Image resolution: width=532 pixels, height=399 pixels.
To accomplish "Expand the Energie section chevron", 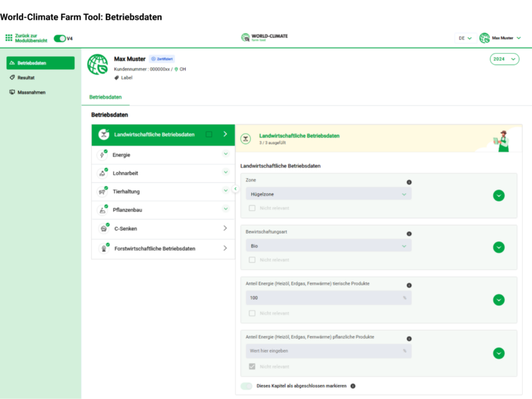I will coord(225,154).
